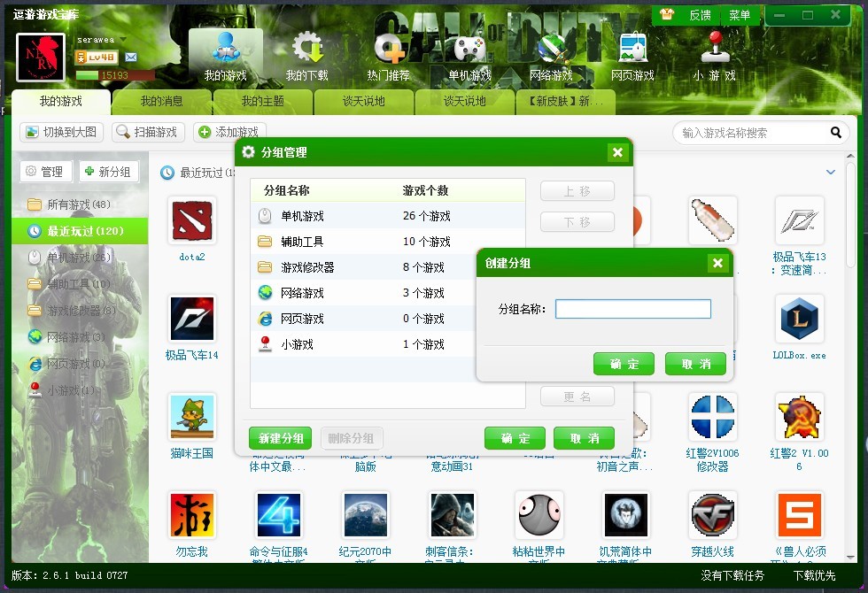Click the 没有下载任务 status text
Viewport: 868px width, 593px height.
click(732, 576)
